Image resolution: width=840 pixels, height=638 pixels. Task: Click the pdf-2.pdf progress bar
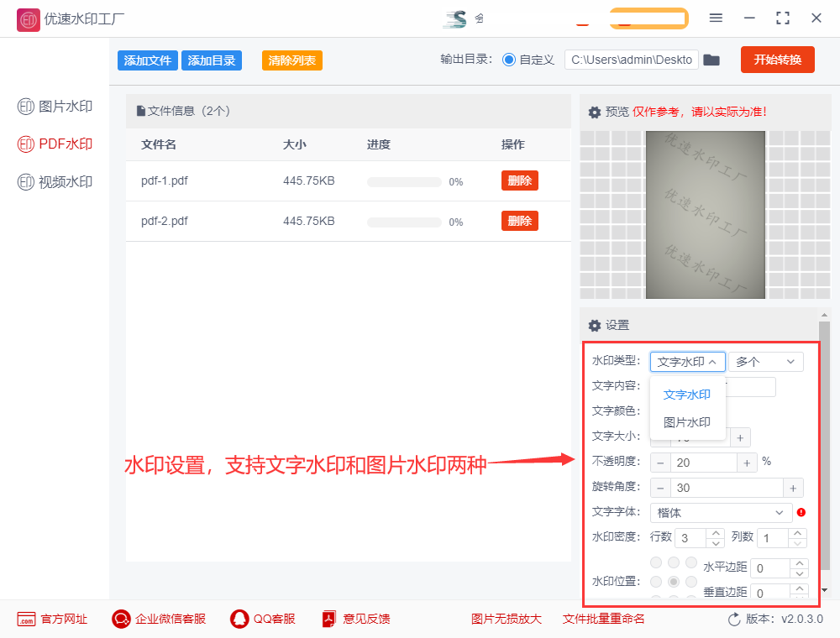[x=405, y=222]
